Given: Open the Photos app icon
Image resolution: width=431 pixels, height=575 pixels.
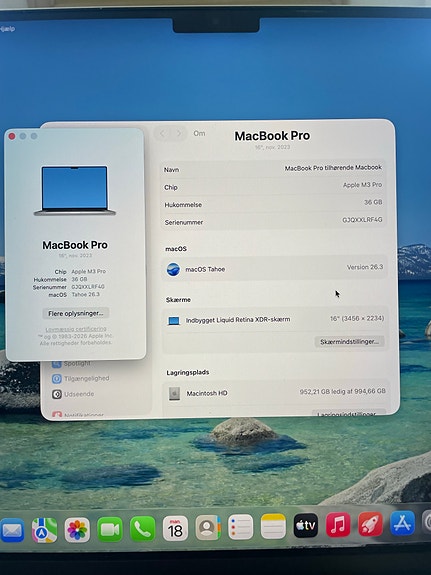Looking at the screenshot, I should coord(77,530).
